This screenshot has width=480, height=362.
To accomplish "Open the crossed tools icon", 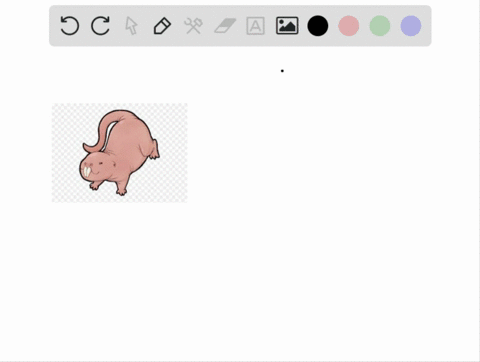I will pyautogui.click(x=193, y=26).
